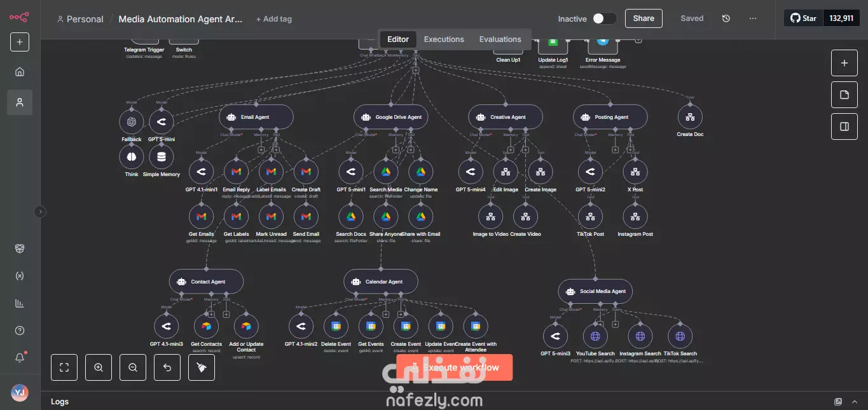Open the notifications bell icon
The width and height of the screenshot is (868, 410).
pyautogui.click(x=20, y=358)
